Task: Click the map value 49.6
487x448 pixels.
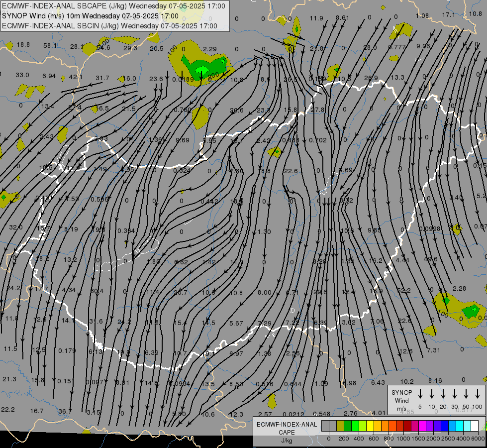Action: point(430,259)
